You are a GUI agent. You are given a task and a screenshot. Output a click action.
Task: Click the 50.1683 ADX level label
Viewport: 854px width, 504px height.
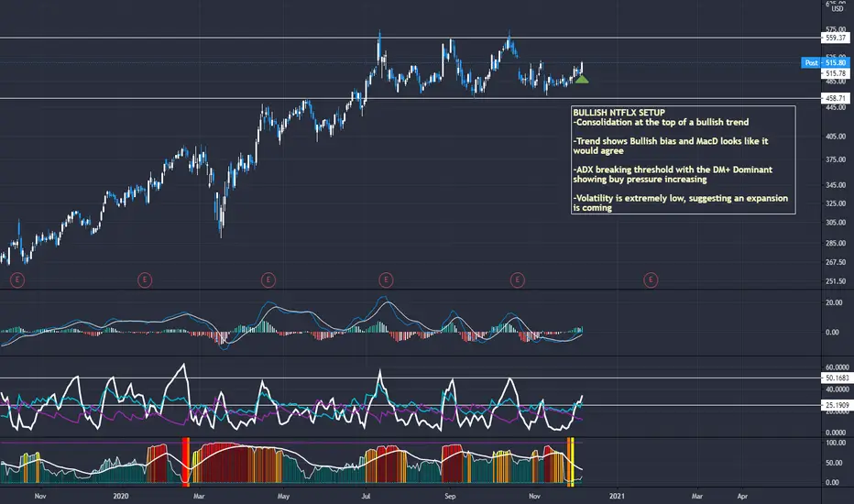coord(838,378)
